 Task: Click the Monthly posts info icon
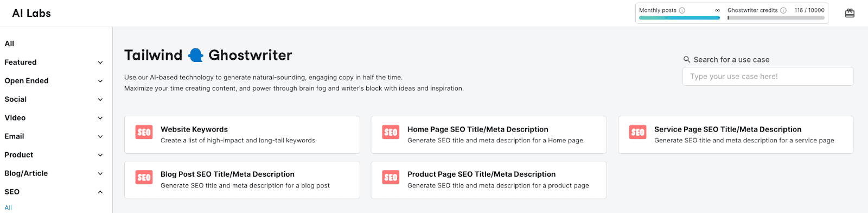(682, 10)
